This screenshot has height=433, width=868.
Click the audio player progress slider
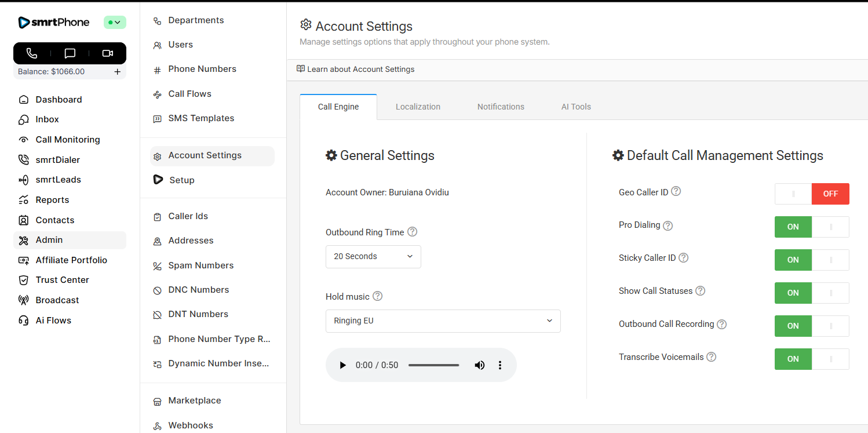click(x=433, y=365)
